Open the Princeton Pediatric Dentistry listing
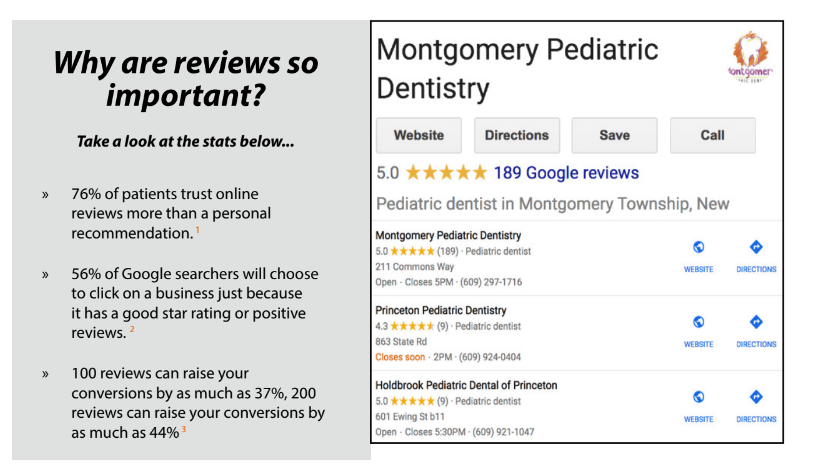 441,310
